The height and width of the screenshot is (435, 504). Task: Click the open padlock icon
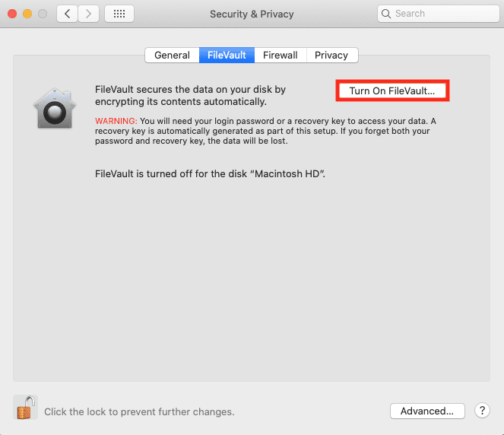(25, 408)
